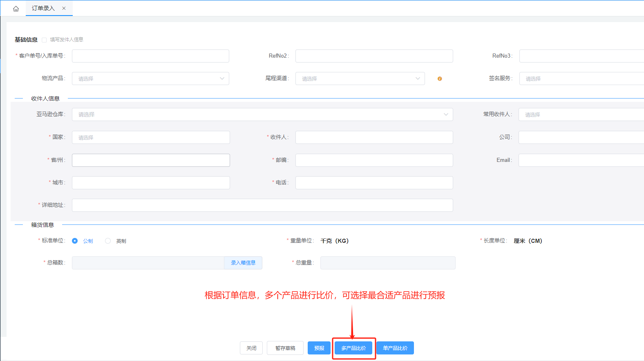Viewport: 644px width, 361px height.
Task: Click the 录入箱信息 button
Action: click(243, 263)
